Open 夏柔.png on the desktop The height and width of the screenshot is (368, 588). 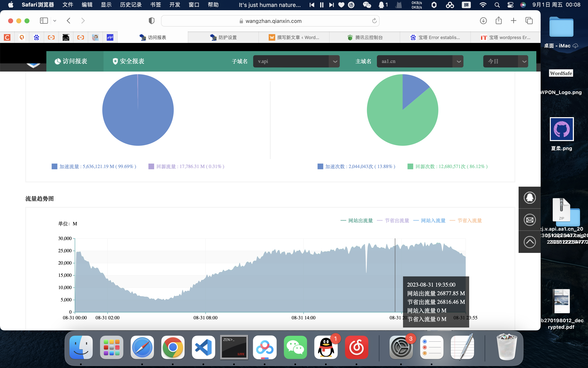[x=561, y=129]
